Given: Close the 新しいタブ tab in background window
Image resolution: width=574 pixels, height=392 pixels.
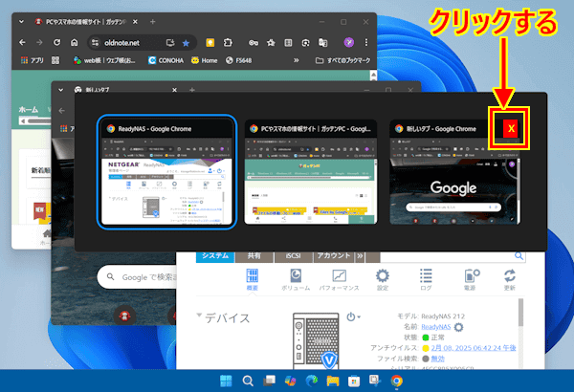Looking at the screenshot, I should [175, 90].
